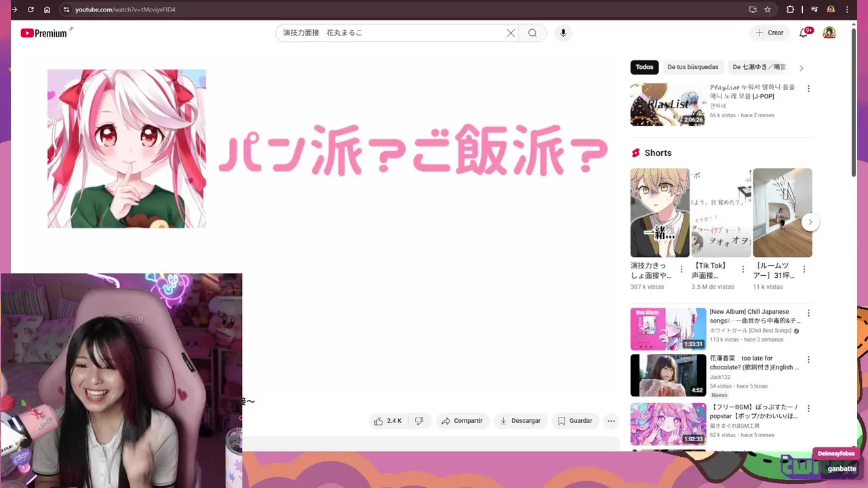Viewport: 868px width, 488px height.
Task: Go to browser home page icon
Action: click(x=47, y=9)
